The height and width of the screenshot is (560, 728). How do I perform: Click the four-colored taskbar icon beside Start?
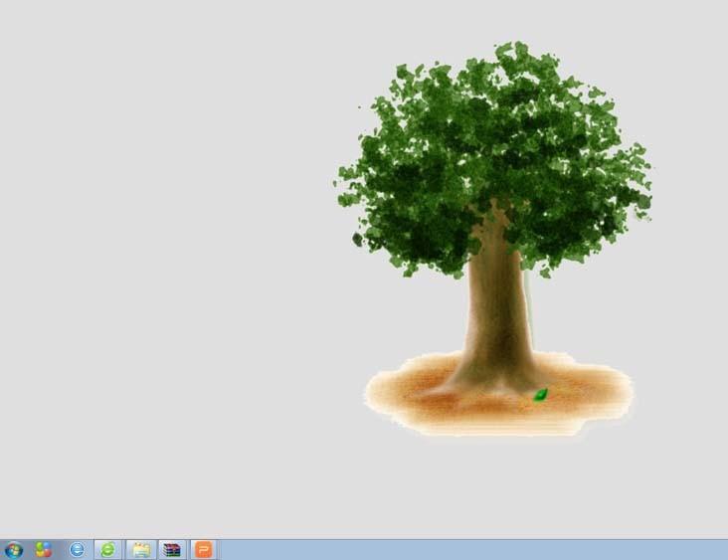coord(44,549)
